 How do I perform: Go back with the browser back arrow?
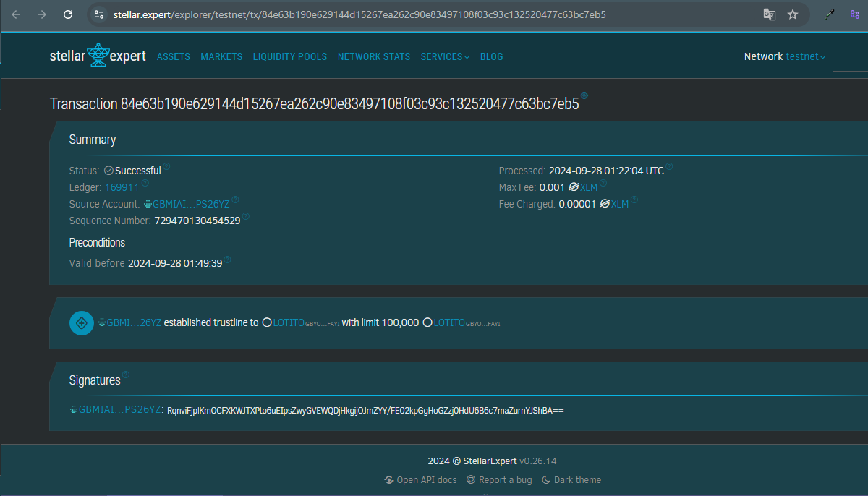point(17,14)
